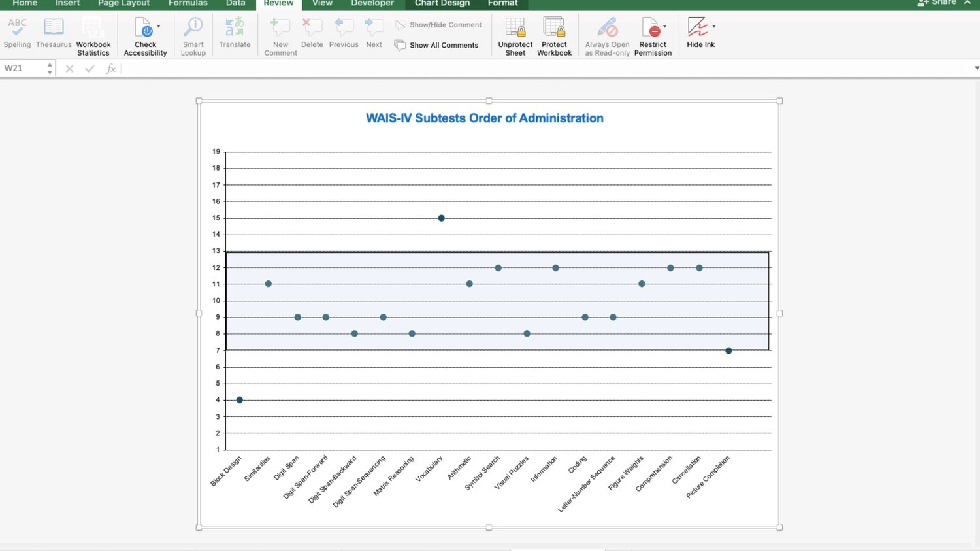Screen dimensions: 980x551
Task: Go to the Page Layout tab
Action: [x=124, y=3]
